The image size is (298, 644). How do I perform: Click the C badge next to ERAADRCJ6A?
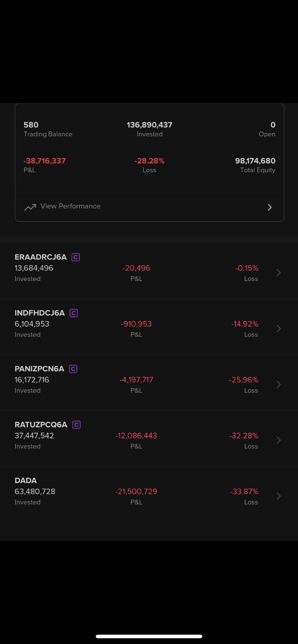[76, 257]
